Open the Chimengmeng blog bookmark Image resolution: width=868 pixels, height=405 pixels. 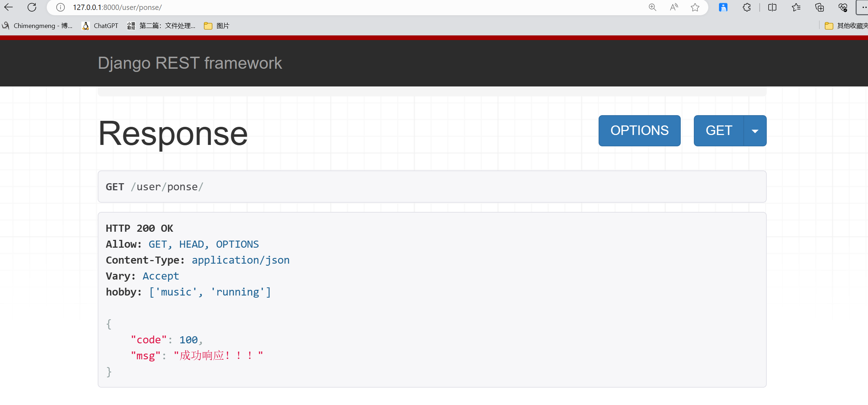point(37,26)
